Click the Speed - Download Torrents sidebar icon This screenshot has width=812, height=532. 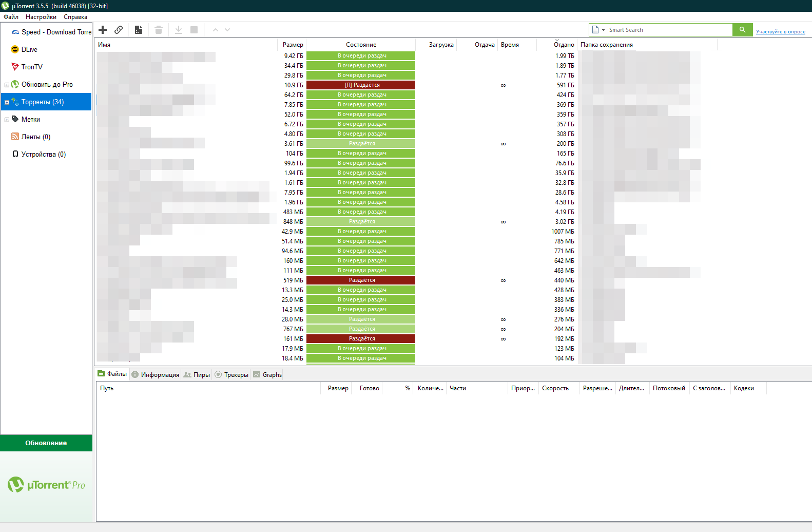click(x=15, y=32)
